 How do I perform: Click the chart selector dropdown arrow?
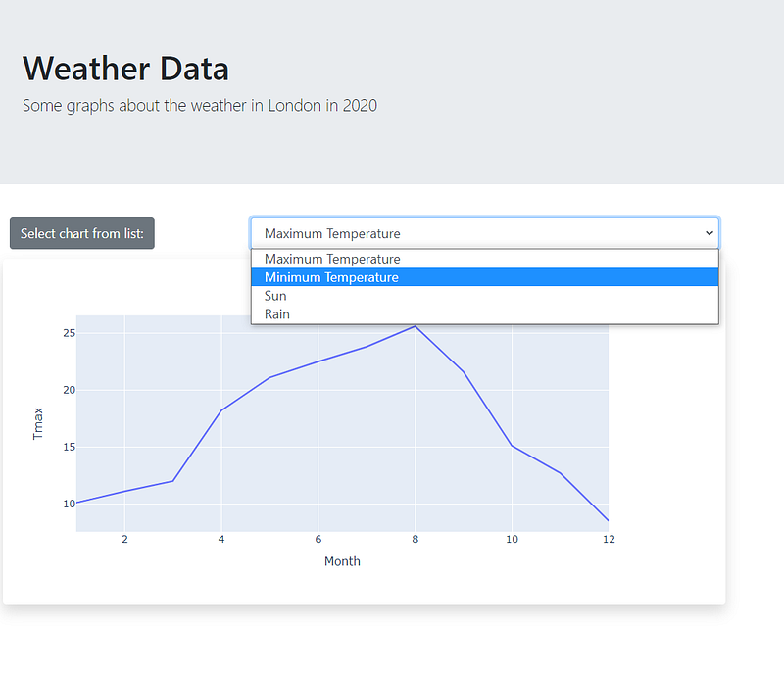709,233
